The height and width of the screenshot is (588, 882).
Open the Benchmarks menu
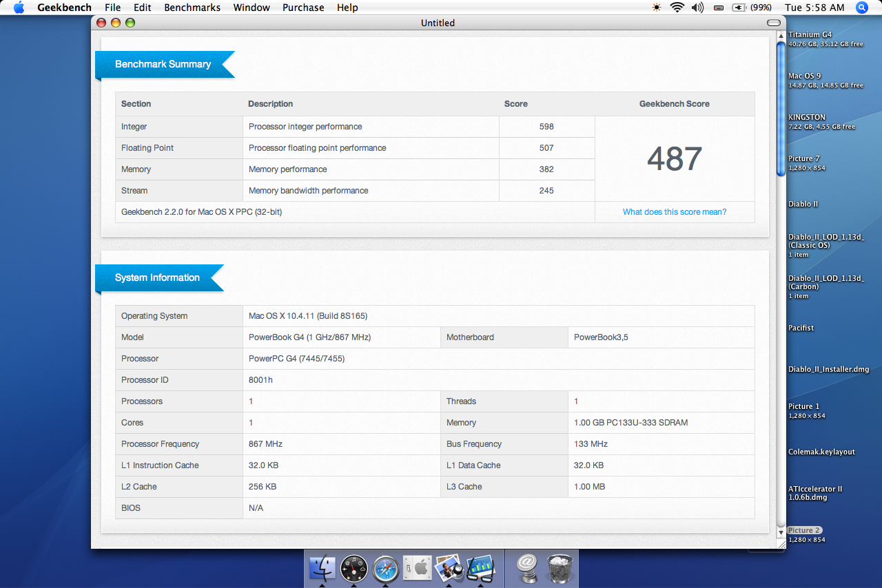pos(192,8)
